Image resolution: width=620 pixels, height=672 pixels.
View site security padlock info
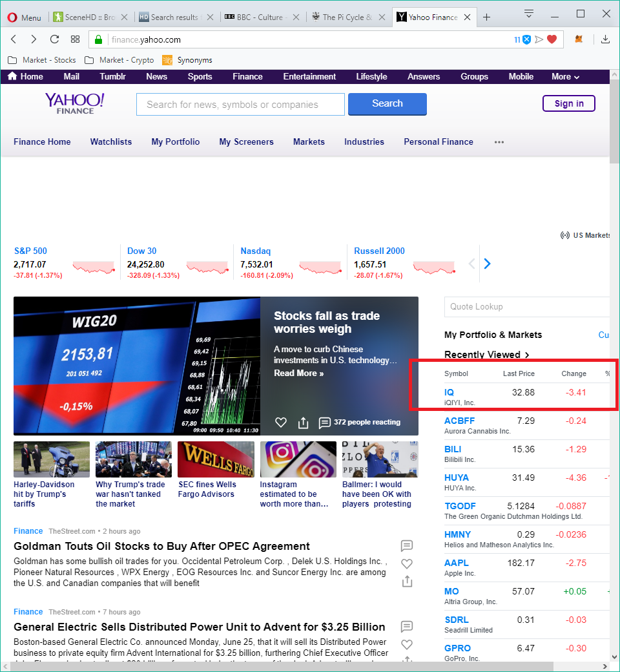pos(98,39)
